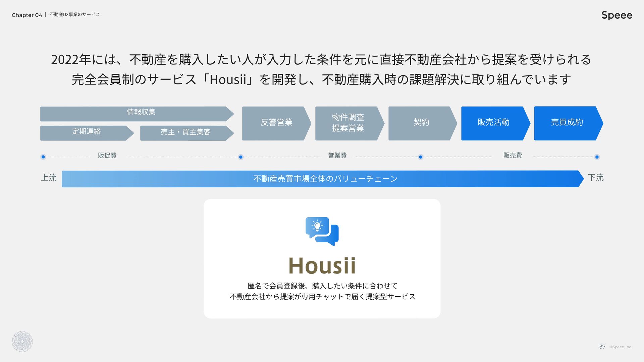This screenshot has height=362, width=644.
Task: Click the 売主・買主集客 arrow block
Action: click(186, 133)
